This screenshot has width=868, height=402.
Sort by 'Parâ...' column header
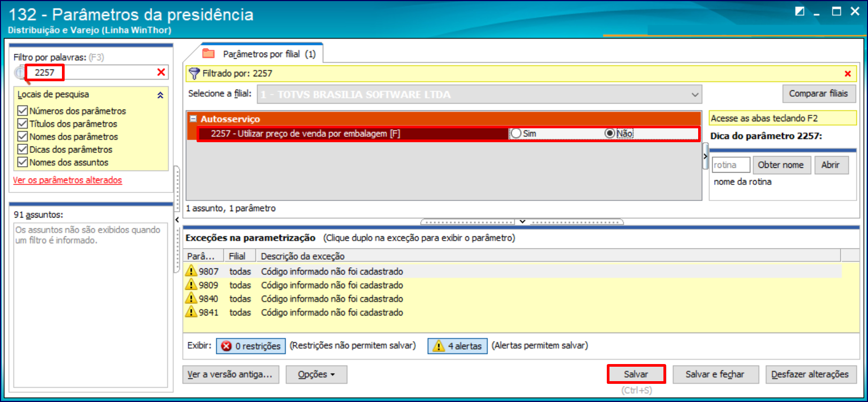click(x=203, y=256)
